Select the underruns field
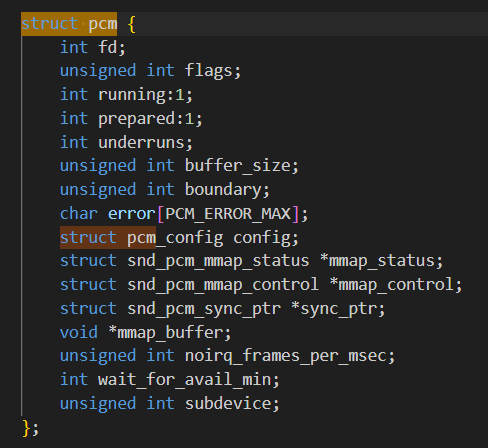Screen dimensions: 488x448 pos(142,143)
